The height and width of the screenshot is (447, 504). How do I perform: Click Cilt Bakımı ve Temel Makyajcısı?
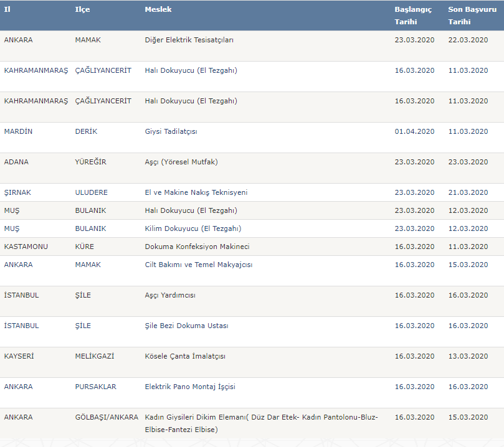pyautogui.click(x=198, y=265)
